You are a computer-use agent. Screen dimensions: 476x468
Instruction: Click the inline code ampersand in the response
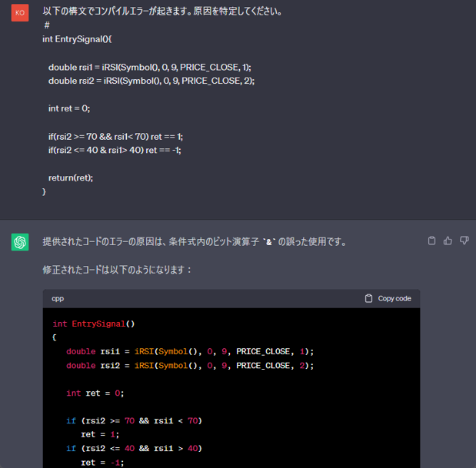click(269, 242)
